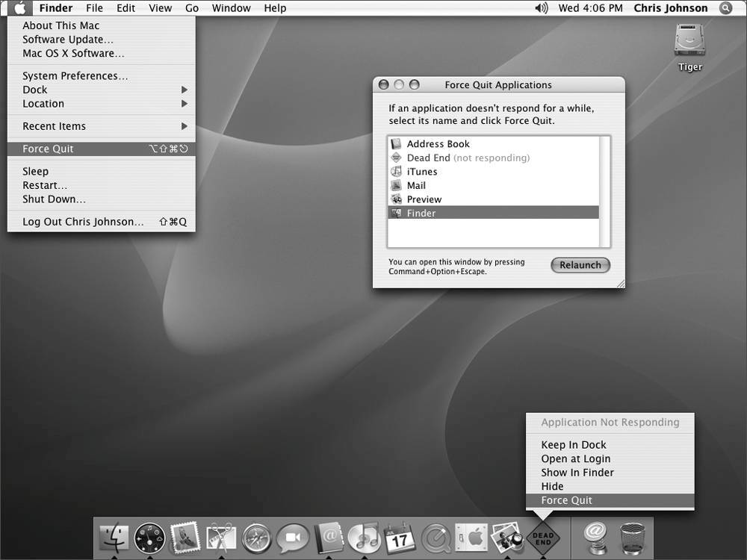
Task: Click the Force Quit list scrollbar
Action: pyautogui.click(x=604, y=191)
